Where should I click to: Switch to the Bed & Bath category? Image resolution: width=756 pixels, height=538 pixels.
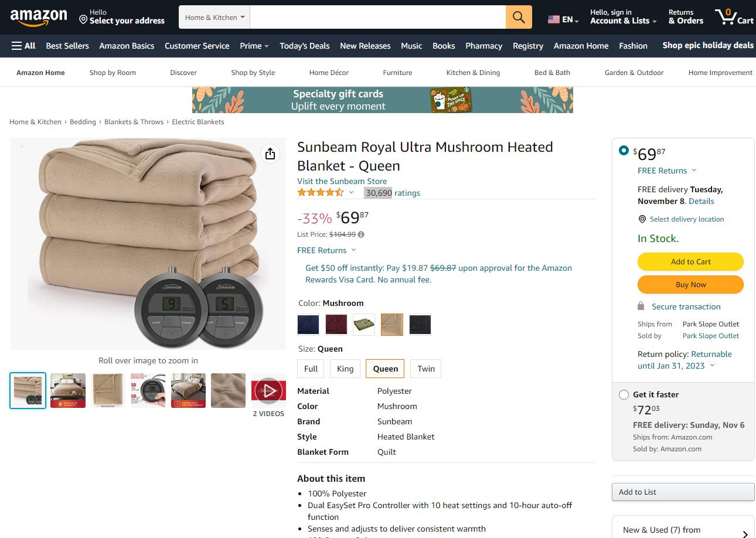coord(551,72)
